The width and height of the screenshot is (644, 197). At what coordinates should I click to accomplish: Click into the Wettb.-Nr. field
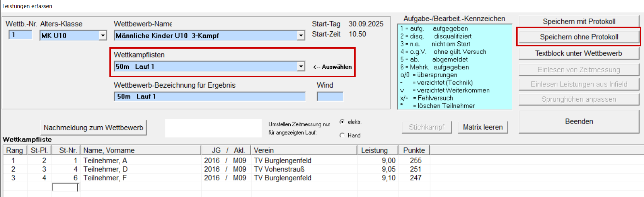point(20,35)
